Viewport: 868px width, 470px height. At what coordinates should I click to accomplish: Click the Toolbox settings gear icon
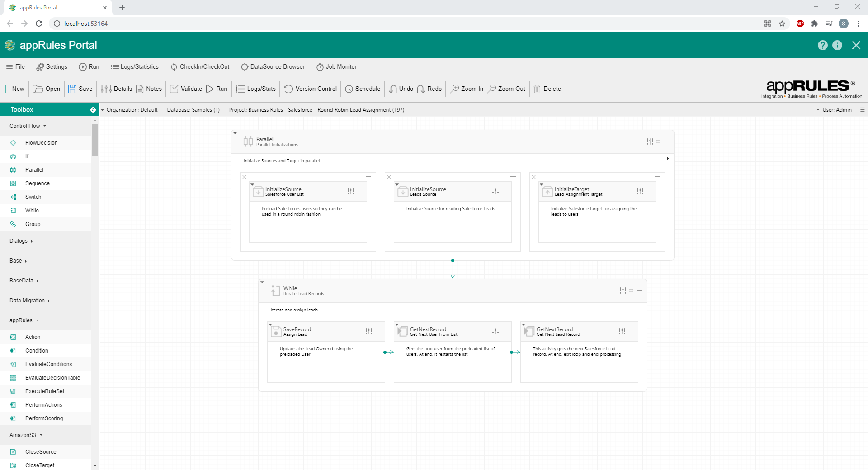pos(93,110)
